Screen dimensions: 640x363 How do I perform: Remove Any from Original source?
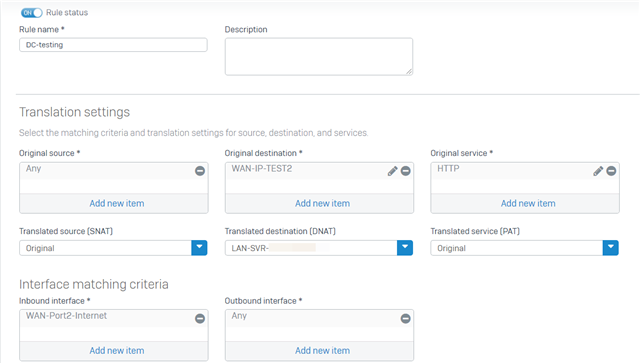tap(200, 171)
